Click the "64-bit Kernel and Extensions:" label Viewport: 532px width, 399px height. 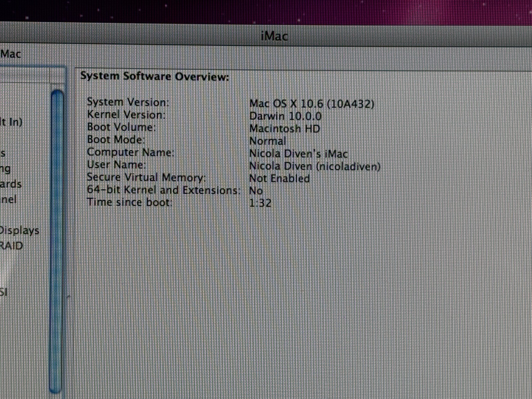click(x=164, y=190)
